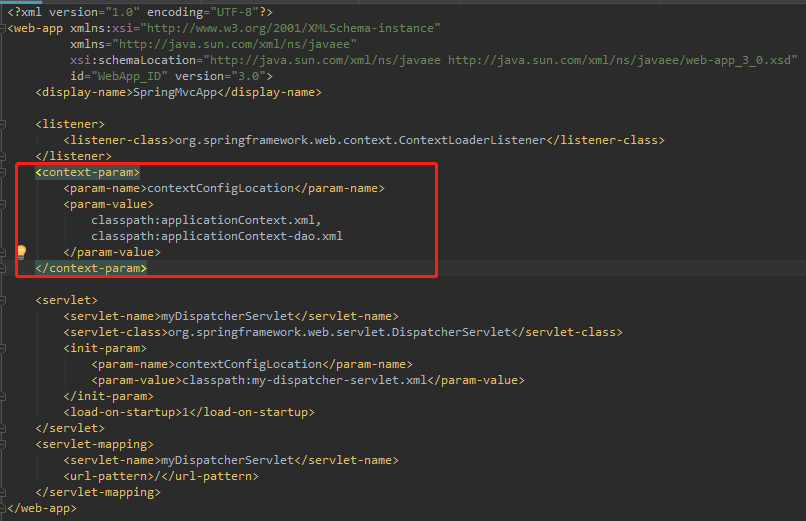Collapse the <listener> block fold marker

pyautogui.click(x=3, y=124)
